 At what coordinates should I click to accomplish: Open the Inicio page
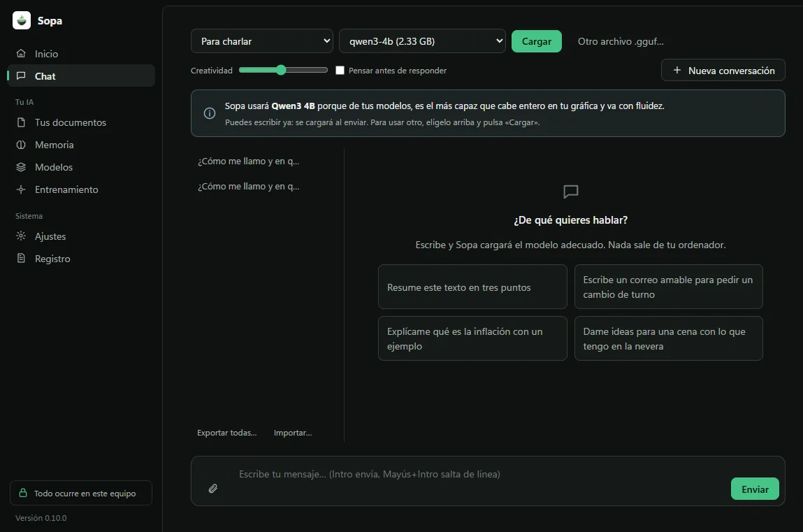(81, 54)
